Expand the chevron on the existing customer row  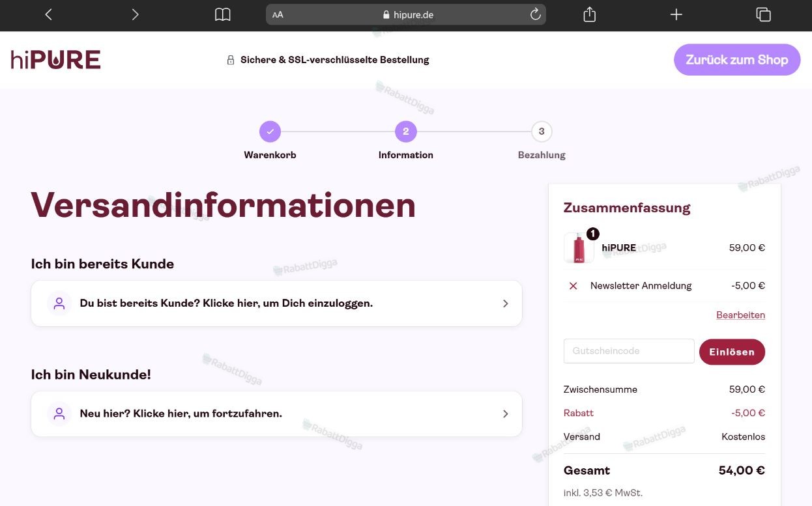506,303
